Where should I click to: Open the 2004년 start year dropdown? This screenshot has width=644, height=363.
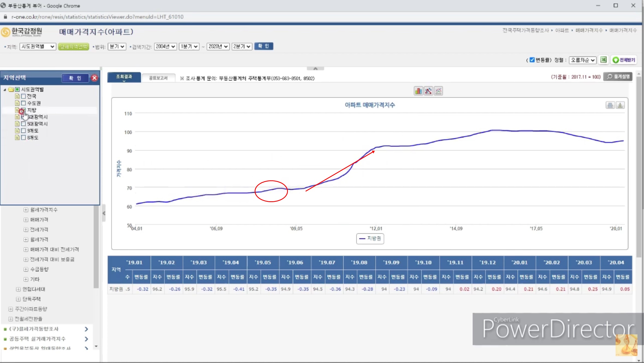(x=165, y=47)
